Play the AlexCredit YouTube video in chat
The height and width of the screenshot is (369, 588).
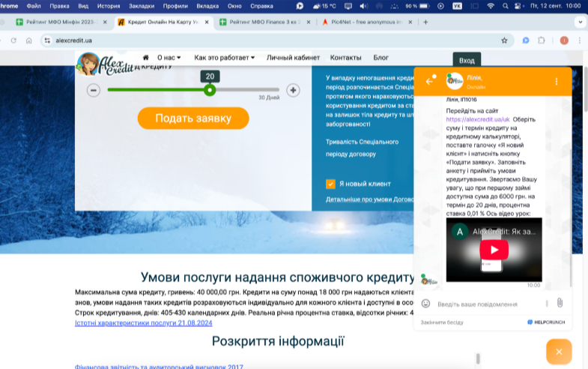(494, 250)
